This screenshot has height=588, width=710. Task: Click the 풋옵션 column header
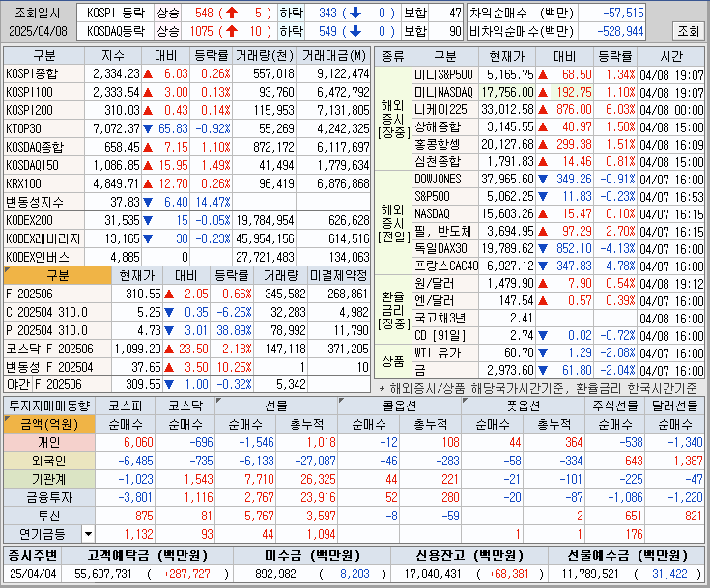pyautogui.click(x=523, y=406)
